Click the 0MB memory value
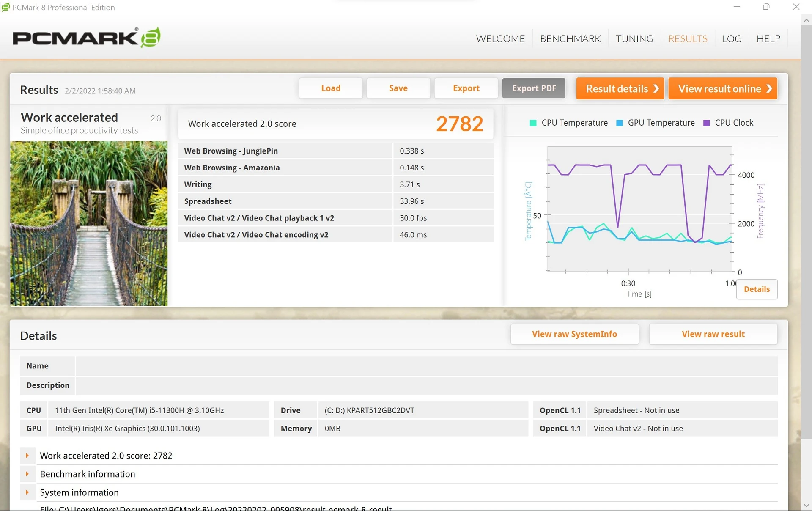The height and width of the screenshot is (511, 812). [x=332, y=429]
